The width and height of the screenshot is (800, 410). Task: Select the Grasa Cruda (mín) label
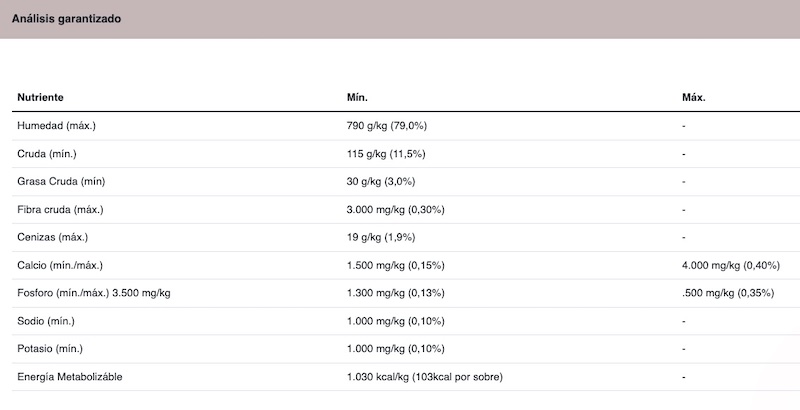point(61,182)
